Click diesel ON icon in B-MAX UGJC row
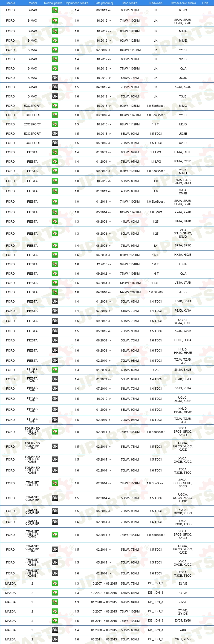This screenshot has width=214, height=644. (x=55, y=78)
